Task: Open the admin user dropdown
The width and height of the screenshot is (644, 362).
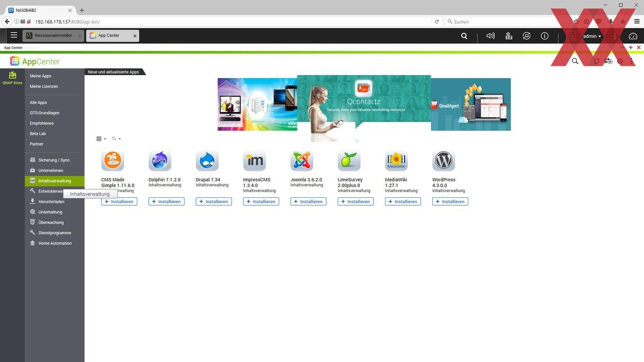Action: point(592,36)
